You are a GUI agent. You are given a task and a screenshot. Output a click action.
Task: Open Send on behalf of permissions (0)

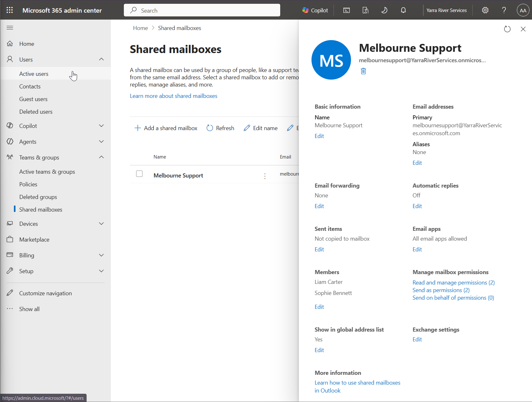453,297
